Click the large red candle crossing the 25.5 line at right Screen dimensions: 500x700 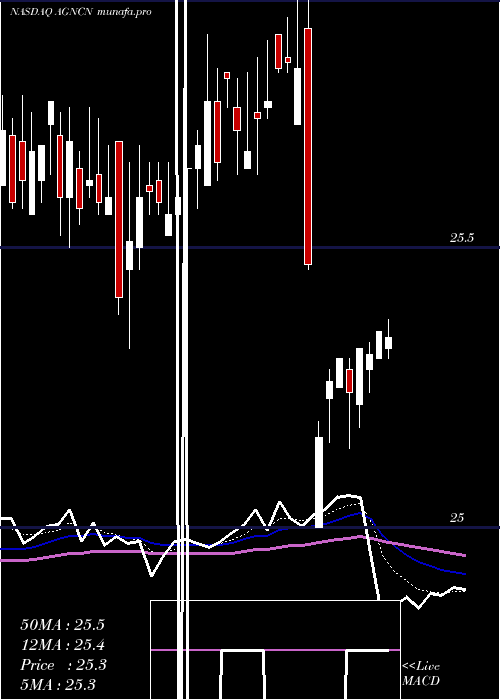click(x=308, y=146)
